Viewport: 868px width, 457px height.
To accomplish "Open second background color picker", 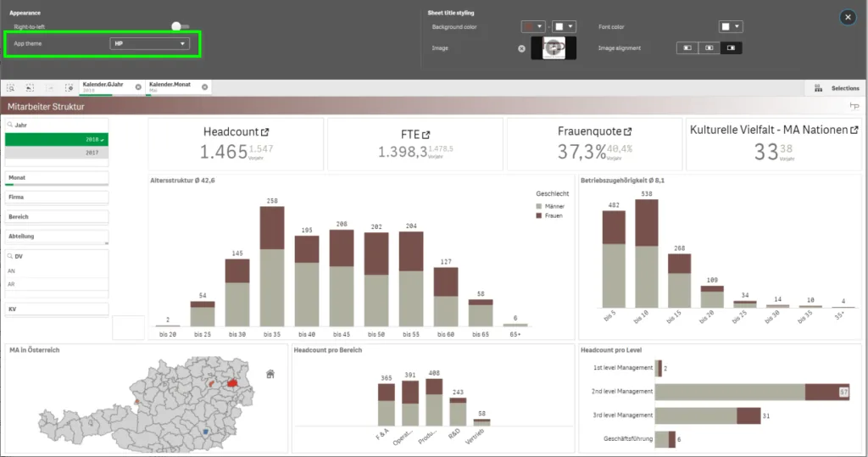I will point(564,26).
